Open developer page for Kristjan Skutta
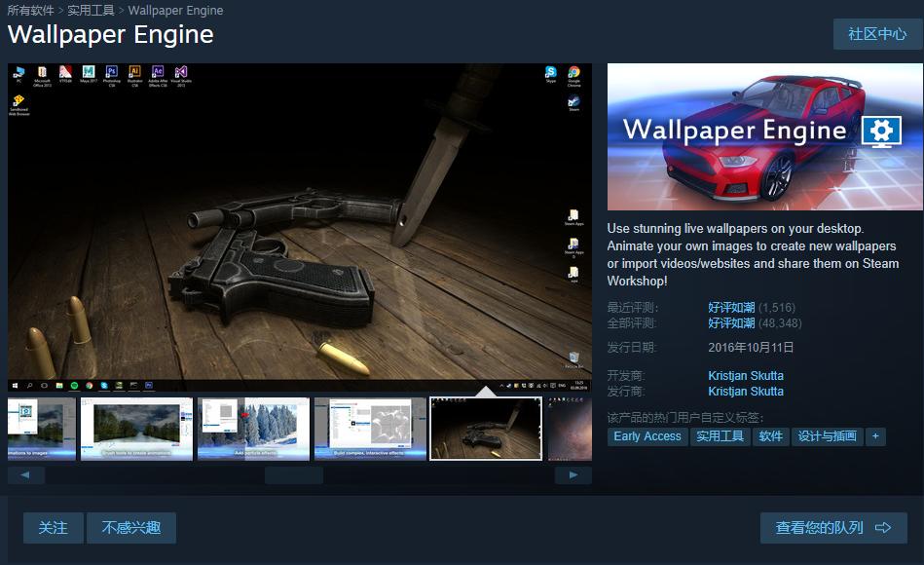This screenshot has height=565, width=924. [746, 375]
